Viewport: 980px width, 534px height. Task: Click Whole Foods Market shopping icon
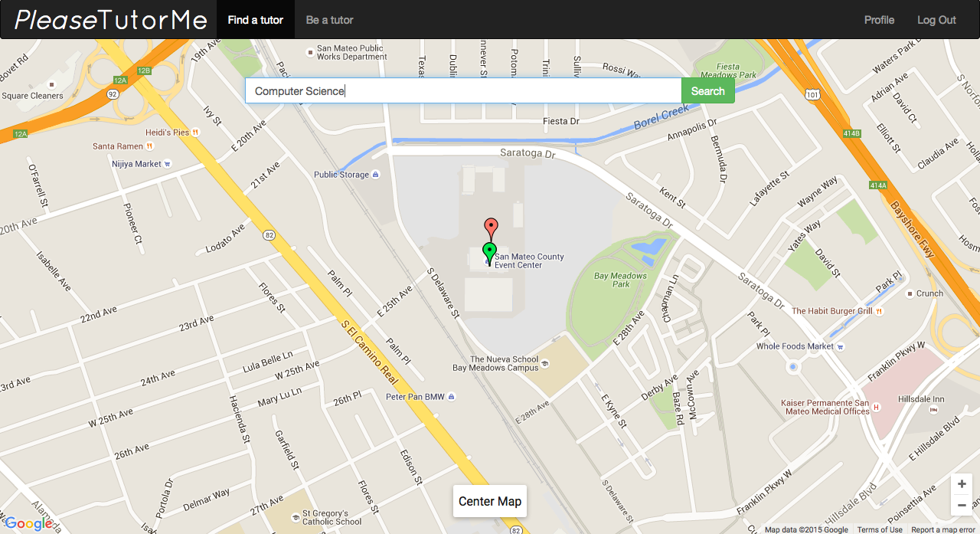point(841,346)
